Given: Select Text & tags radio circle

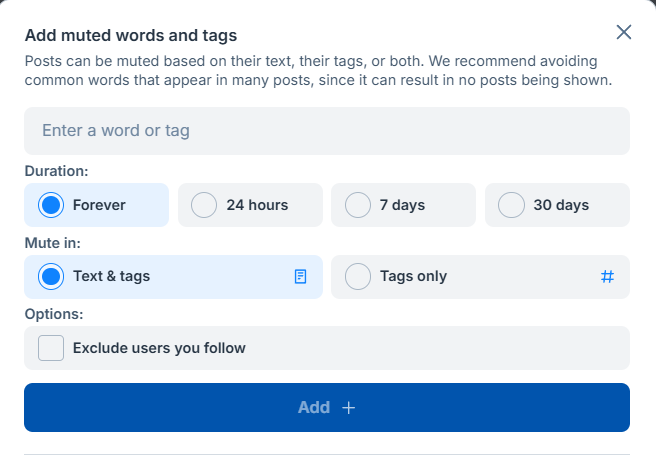Looking at the screenshot, I should click(51, 277).
